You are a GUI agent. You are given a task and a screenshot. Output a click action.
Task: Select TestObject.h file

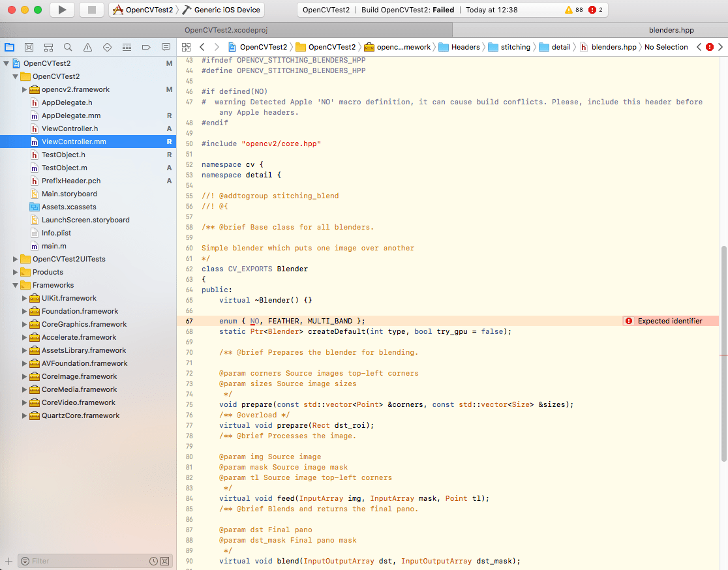coord(88,155)
